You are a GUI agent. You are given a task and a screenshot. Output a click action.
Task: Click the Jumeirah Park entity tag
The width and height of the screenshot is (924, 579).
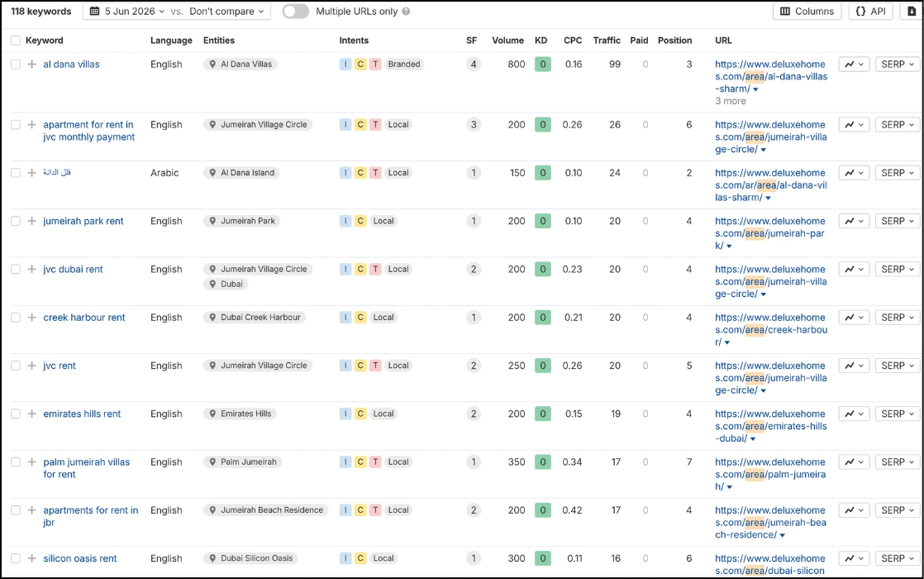pyautogui.click(x=242, y=221)
